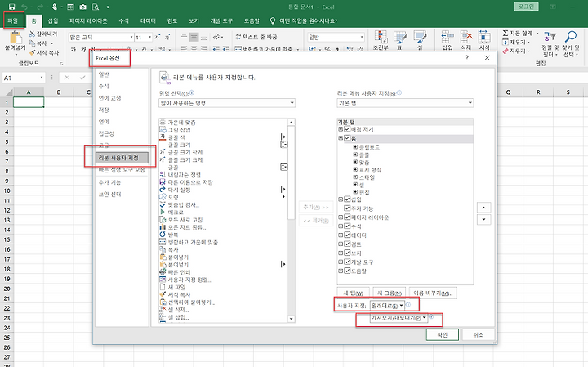Click the 삽입 cells icon in ribbon
The image size is (588, 367).
pos(448,37)
